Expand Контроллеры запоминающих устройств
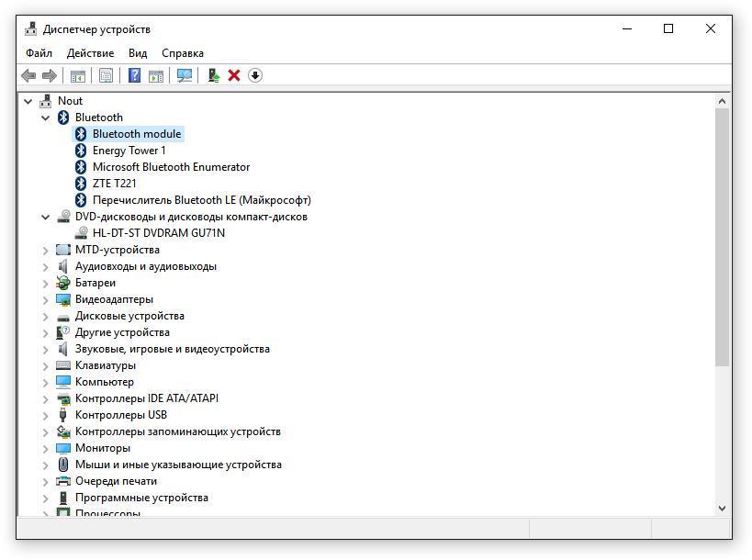The height and width of the screenshot is (560, 752). (x=46, y=432)
